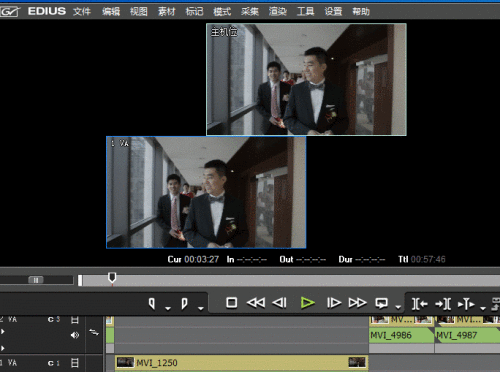Click the white start handle of the position bar
500x372 pixels.
(x=80, y=280)
